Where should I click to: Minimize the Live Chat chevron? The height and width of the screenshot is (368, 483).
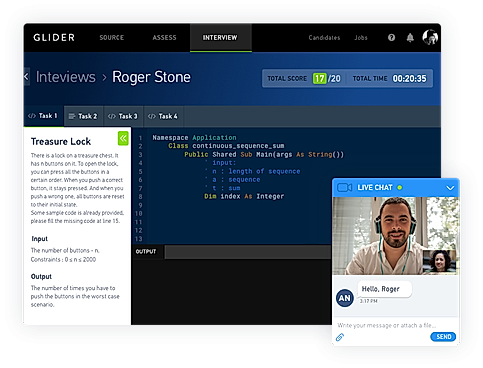coord(450,188)
